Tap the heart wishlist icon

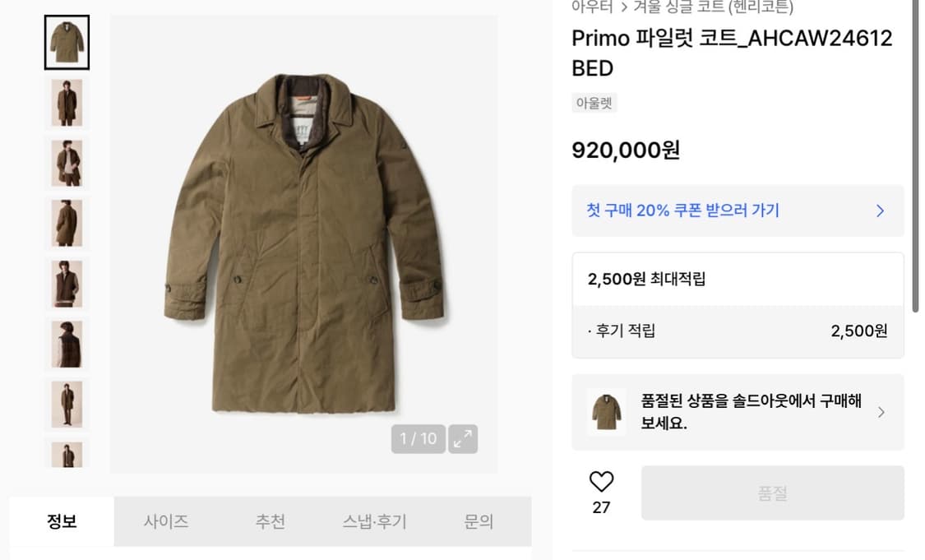(x=602, y=482)
